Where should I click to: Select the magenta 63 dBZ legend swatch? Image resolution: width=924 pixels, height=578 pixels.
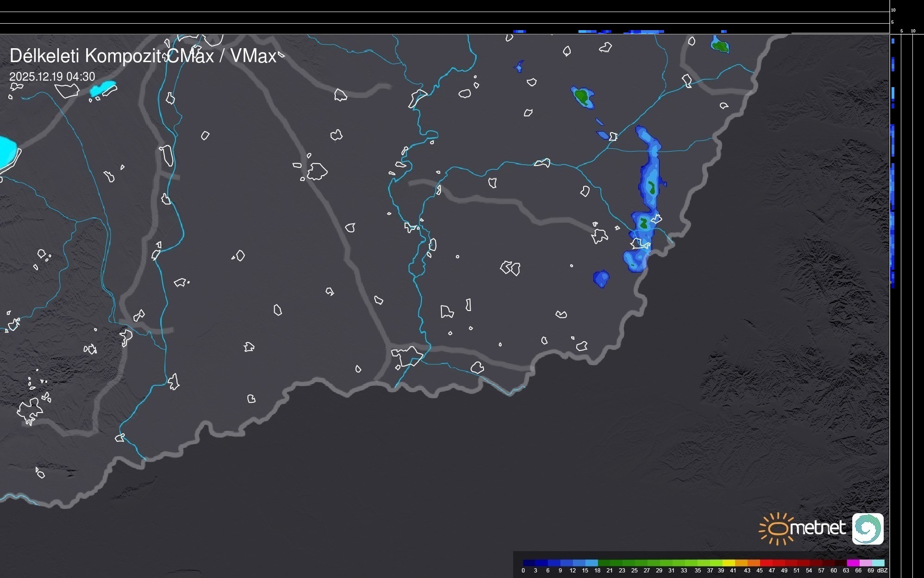[x=853, y=563]
